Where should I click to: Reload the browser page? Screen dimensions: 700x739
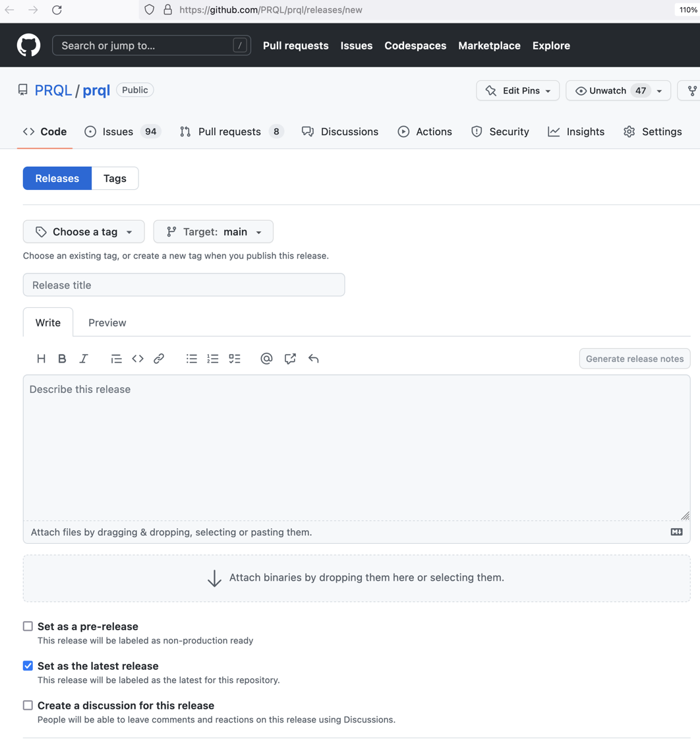57,10
